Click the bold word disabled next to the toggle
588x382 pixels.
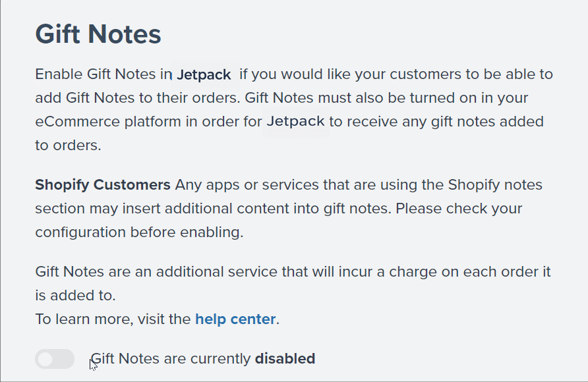[285, 358]
